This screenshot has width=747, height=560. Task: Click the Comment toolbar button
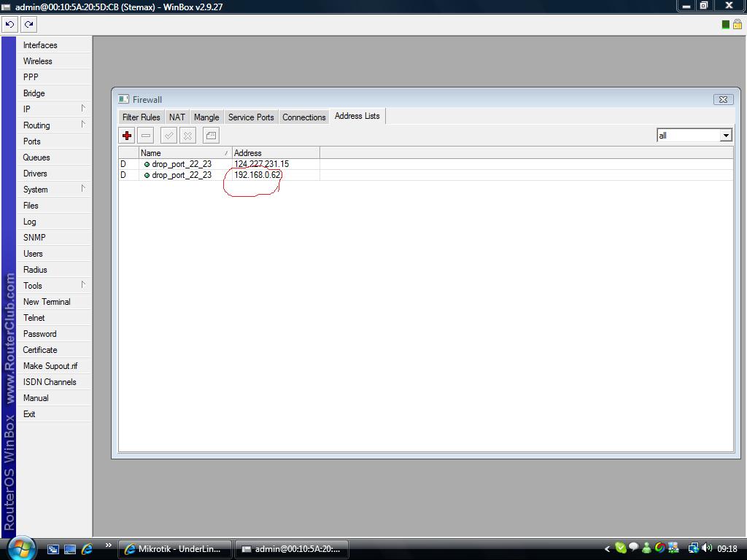211,136
